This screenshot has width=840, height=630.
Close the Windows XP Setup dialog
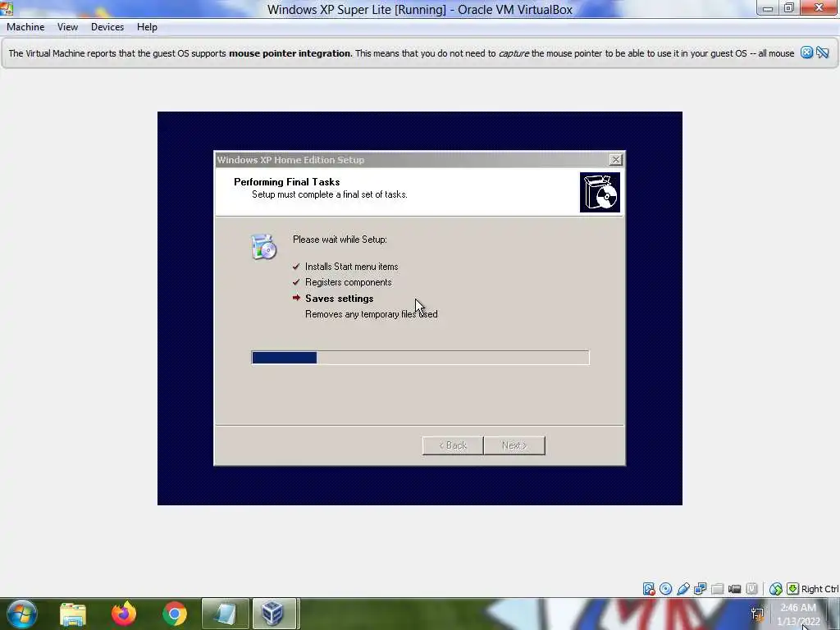(x=615, y=160)
